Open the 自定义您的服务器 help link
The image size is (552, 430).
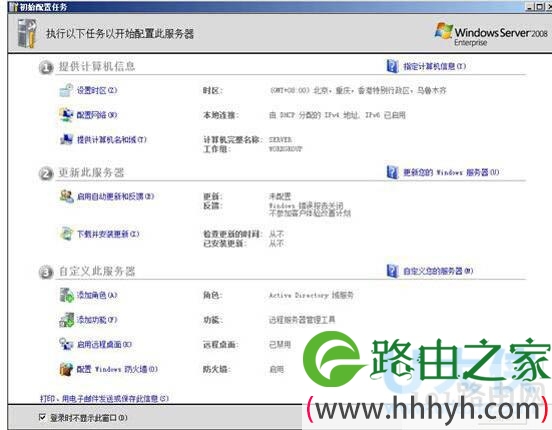(438, 271)
